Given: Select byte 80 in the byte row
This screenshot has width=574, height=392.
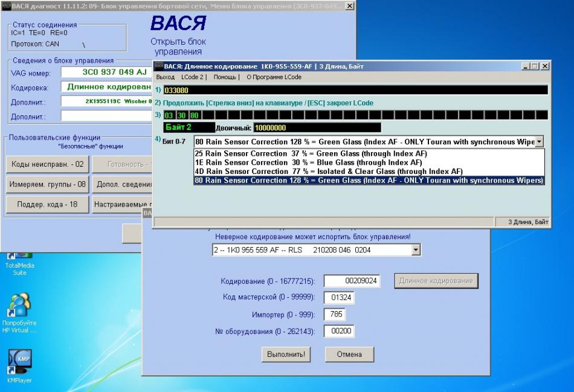Looking at the screenshot, I should [x=194, y=115].
